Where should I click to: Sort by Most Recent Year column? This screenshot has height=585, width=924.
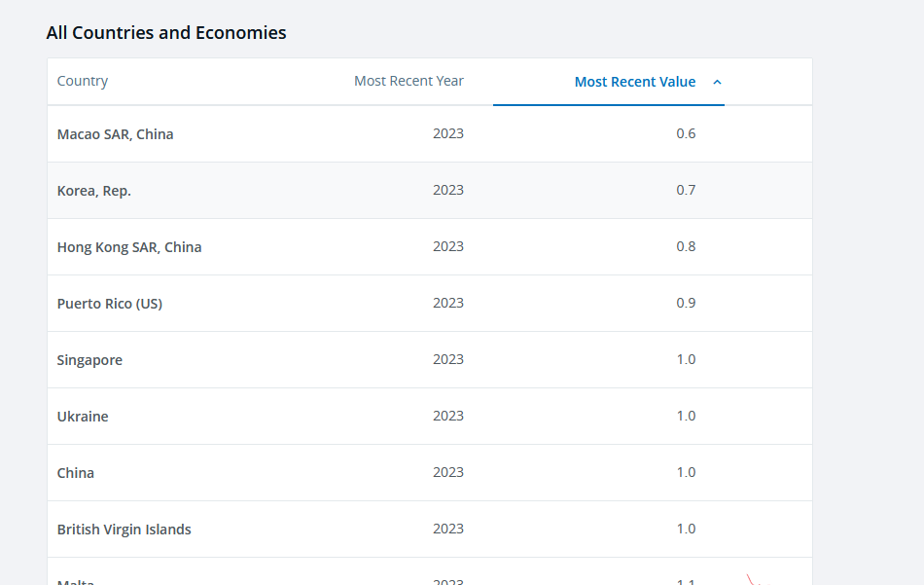[x=409, y=82]
